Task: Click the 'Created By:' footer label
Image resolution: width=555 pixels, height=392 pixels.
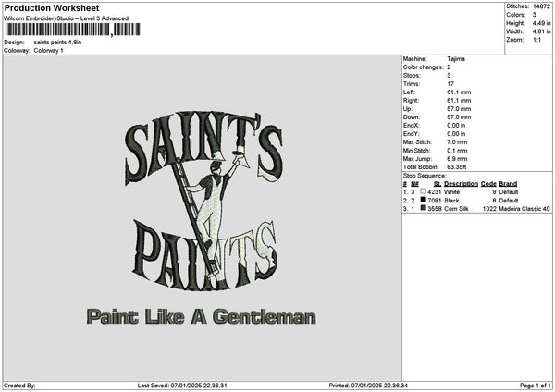Action: point(19,386)
